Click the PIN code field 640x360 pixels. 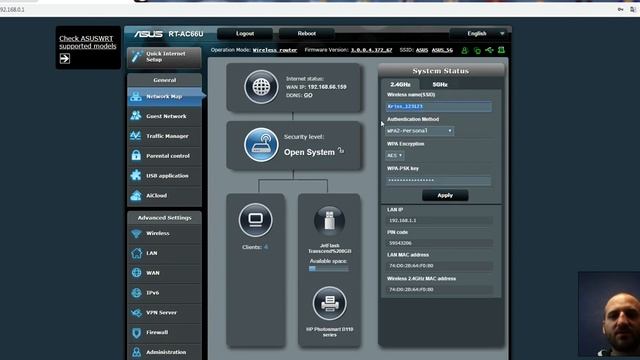point(439,243)
